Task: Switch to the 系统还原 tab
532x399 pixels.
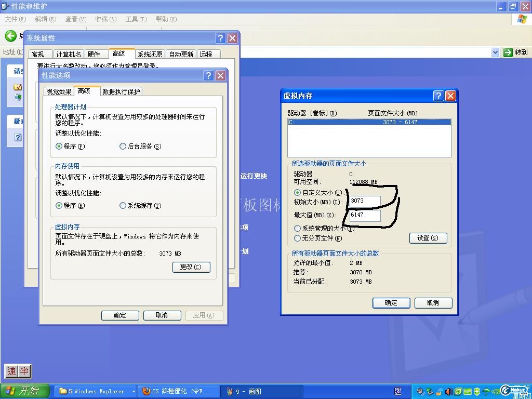Action: point(150,54)
